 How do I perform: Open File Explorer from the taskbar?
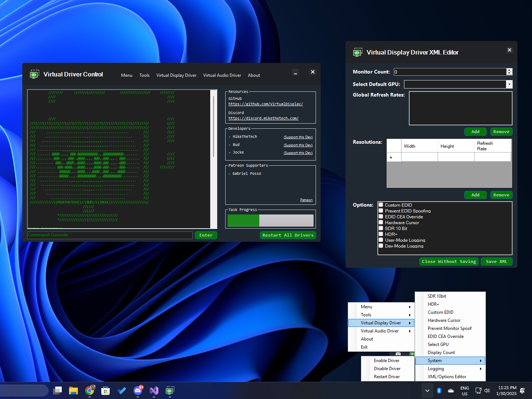[x=73, y=391]
